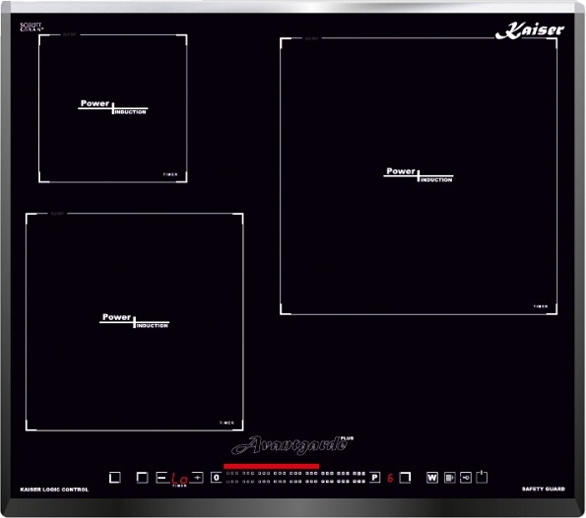This screenshot has height=518, width=586.
Task: Decrease timer with the minus key
Action: tap(161, 478)
